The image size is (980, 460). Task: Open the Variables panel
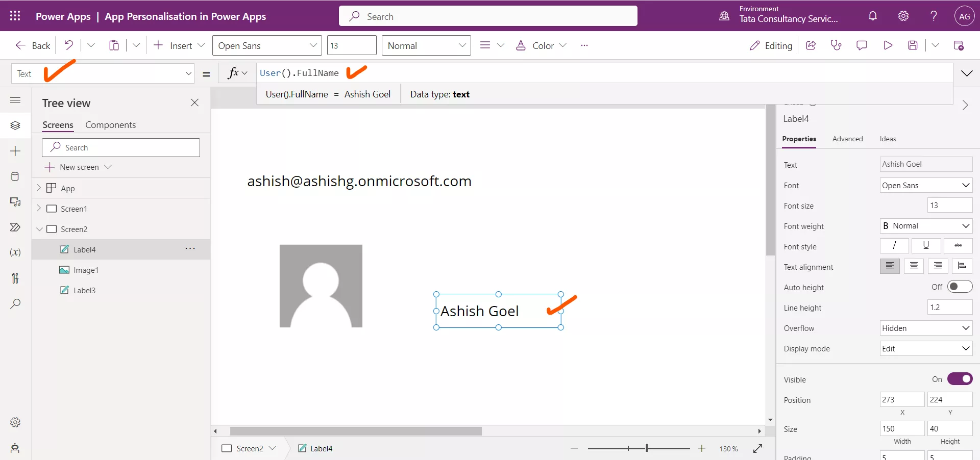pos(15,252)
